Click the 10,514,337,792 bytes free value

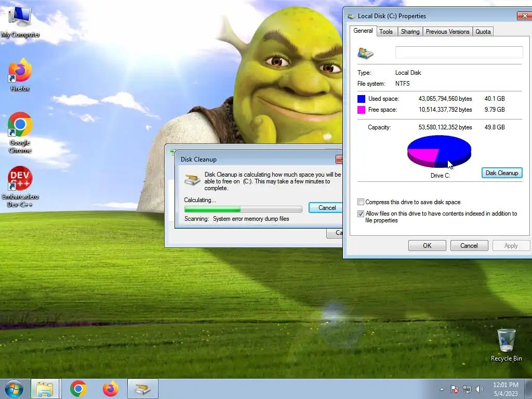[x=445, y=110]
